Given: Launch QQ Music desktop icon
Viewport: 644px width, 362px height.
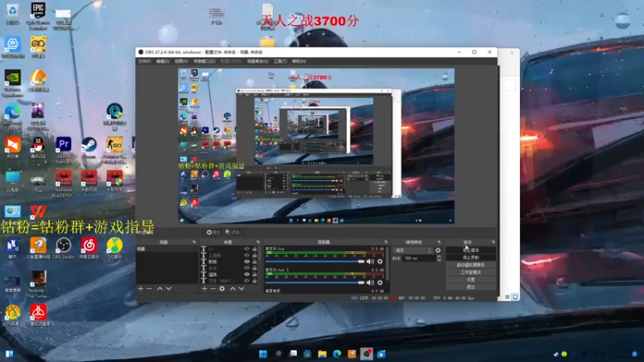Looking at the screenshot, I should click(x=114, y=249).
